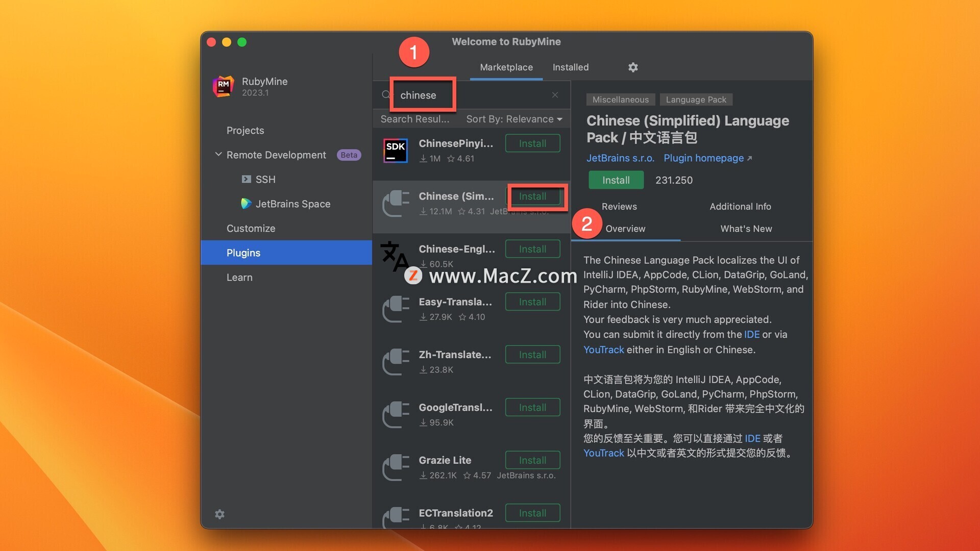980x551 pixels.
Task: Select the Easy-Transla... result row
Action: point(472,313)
